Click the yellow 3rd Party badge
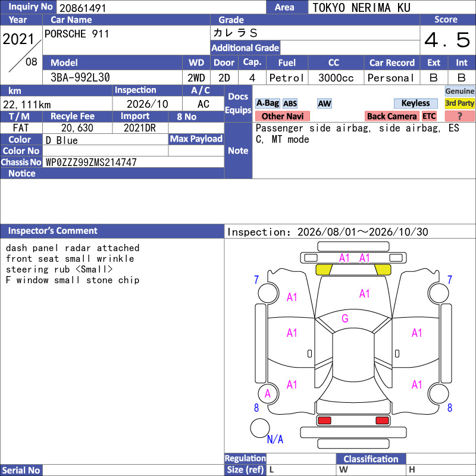Image resolution: width=476 pixels, height=476 pixels. tap(459, 104)
